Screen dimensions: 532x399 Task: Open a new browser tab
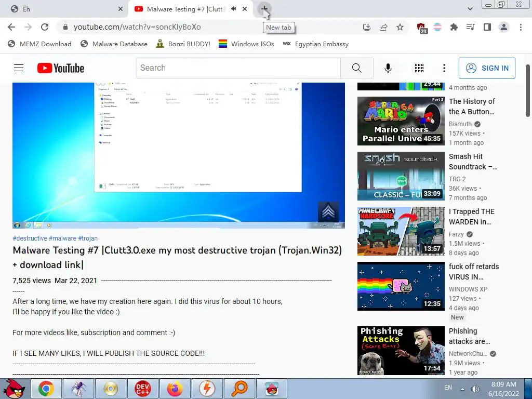coord(264,9)
